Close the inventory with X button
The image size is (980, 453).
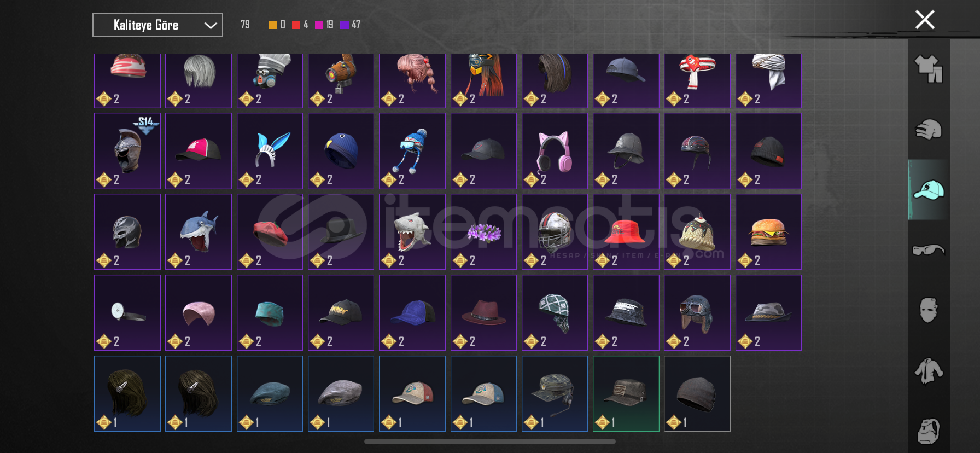point(925,20)
